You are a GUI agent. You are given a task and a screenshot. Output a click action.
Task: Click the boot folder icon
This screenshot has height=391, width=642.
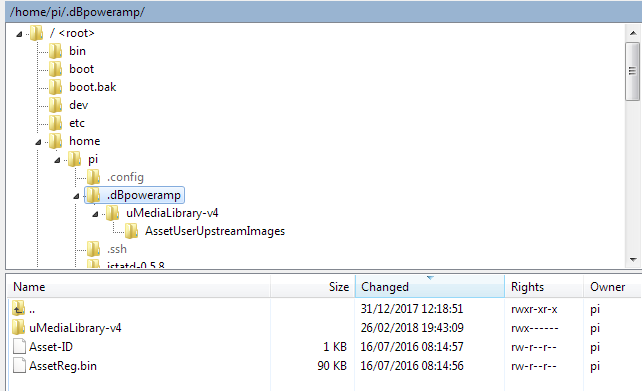[x=55, y=69]
